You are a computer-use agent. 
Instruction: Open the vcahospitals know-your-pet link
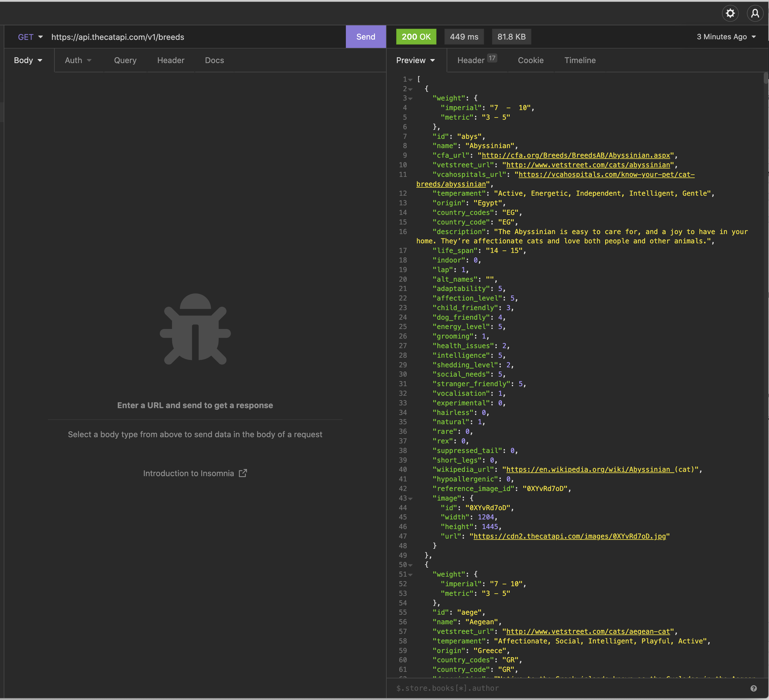pyautogui.click(x=606, y=174)
